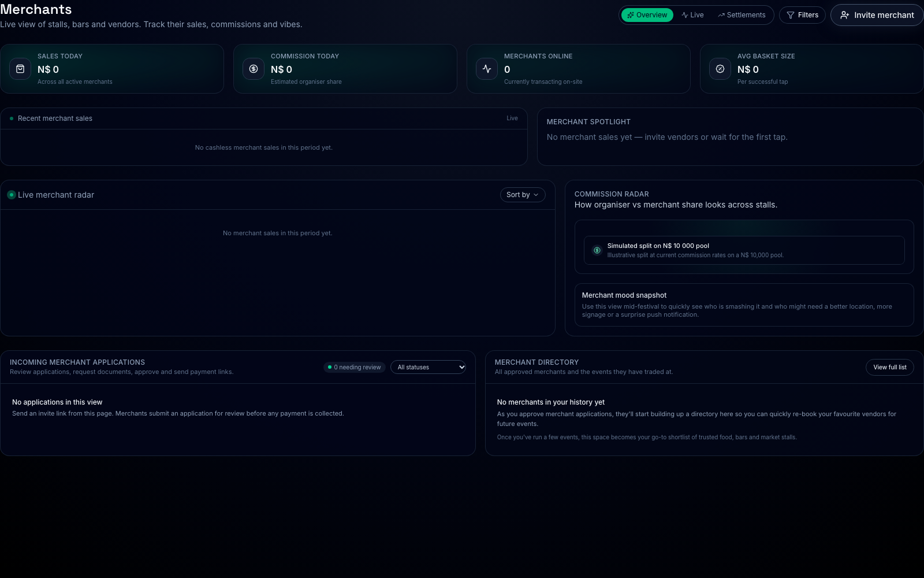Click the activity pulse icon in Merchants Online card
Image resolution: width=924 pixels, height=578 pixels.
point(487,69)
